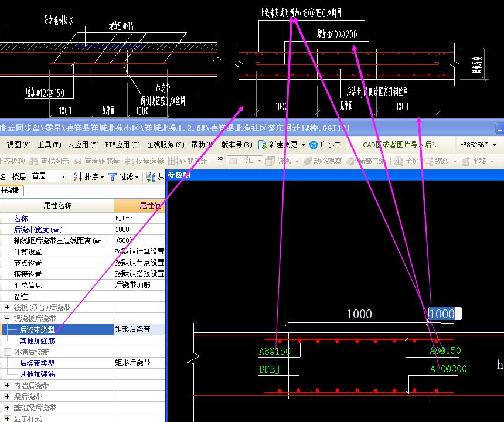504x422 pixels.
Task: Open the 工具(T) menu
Action: pyautogui.click(x=49, y=145)
